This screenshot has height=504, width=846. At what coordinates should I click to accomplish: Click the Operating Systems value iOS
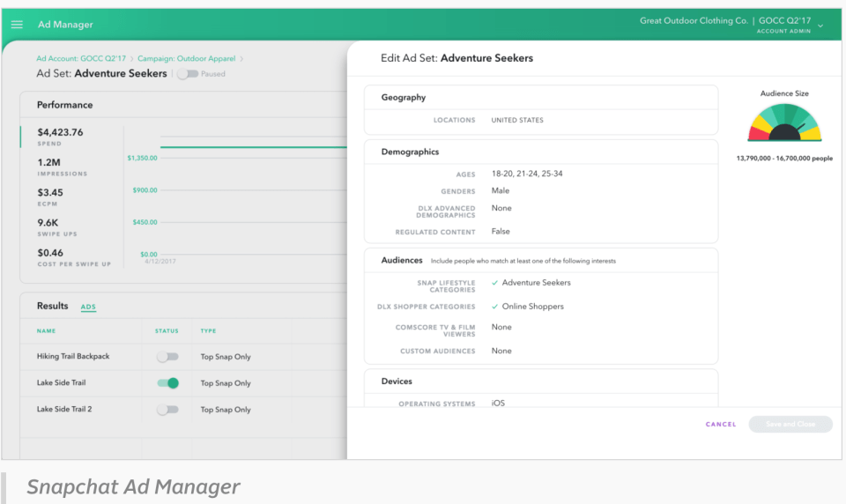pyautogui.click(x=498, y=403)
